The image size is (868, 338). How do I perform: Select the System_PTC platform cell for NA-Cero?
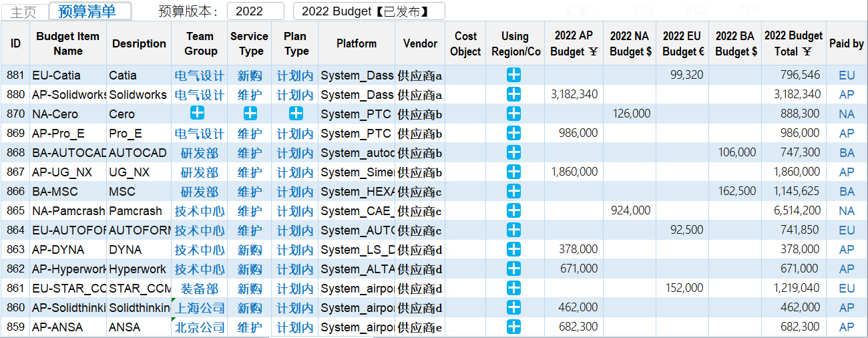pyautogui.click(x=357, y=114)
